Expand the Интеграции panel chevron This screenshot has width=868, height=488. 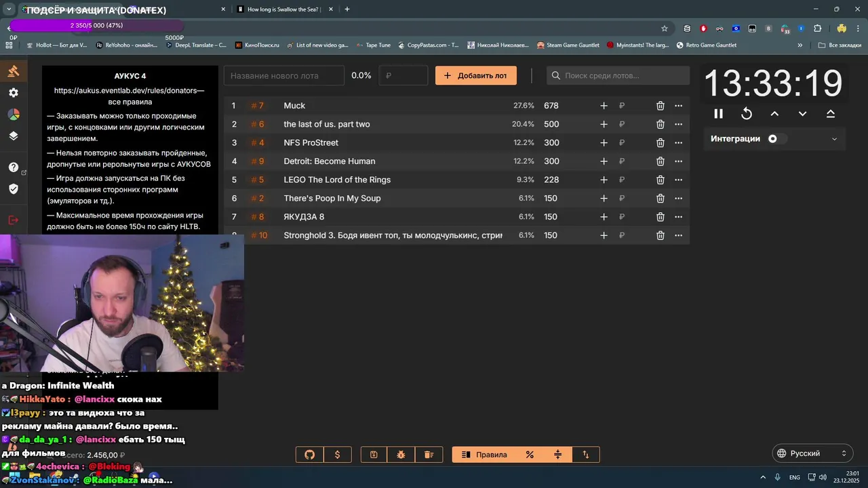pos(834,139)
